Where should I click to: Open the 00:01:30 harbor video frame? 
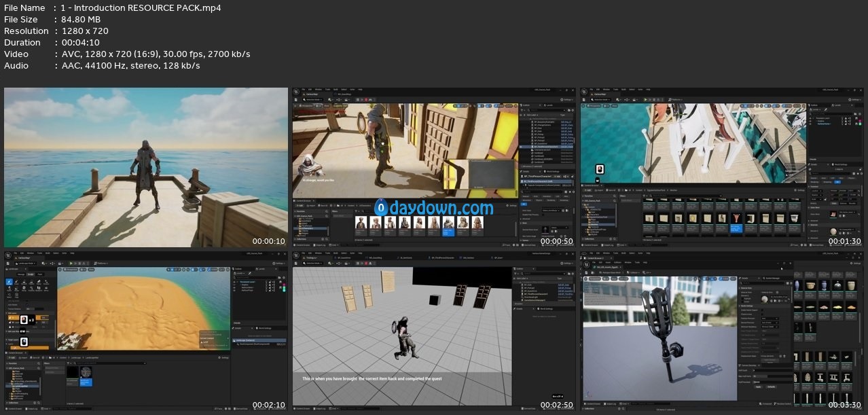721,167
